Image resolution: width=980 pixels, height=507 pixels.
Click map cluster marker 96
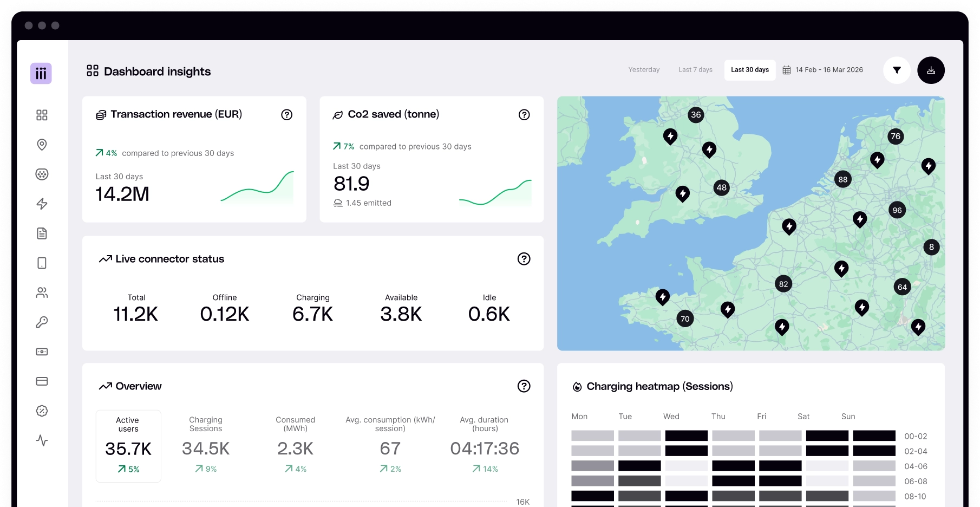pyautogui.click(x=897, y=210)
